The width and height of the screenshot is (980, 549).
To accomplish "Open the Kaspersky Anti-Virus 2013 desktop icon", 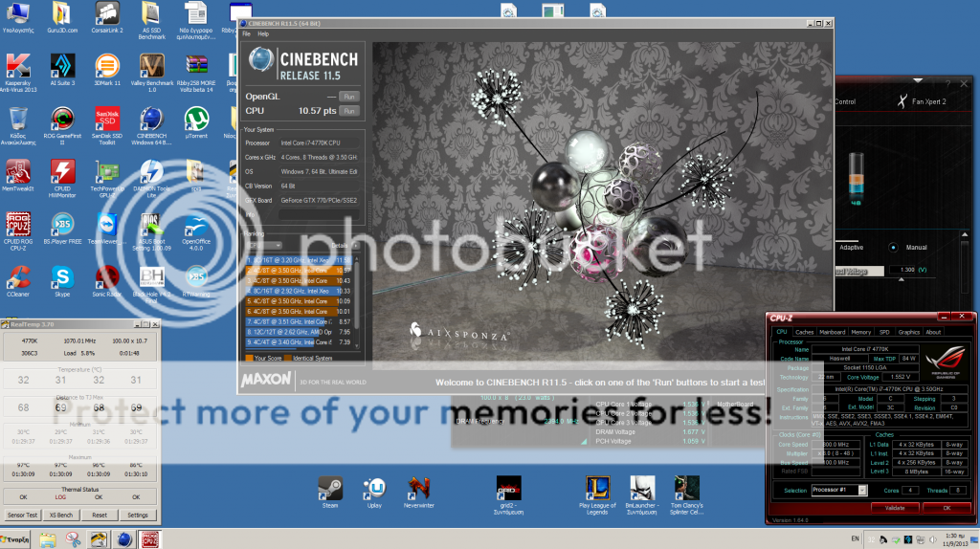I will [17, 66].
